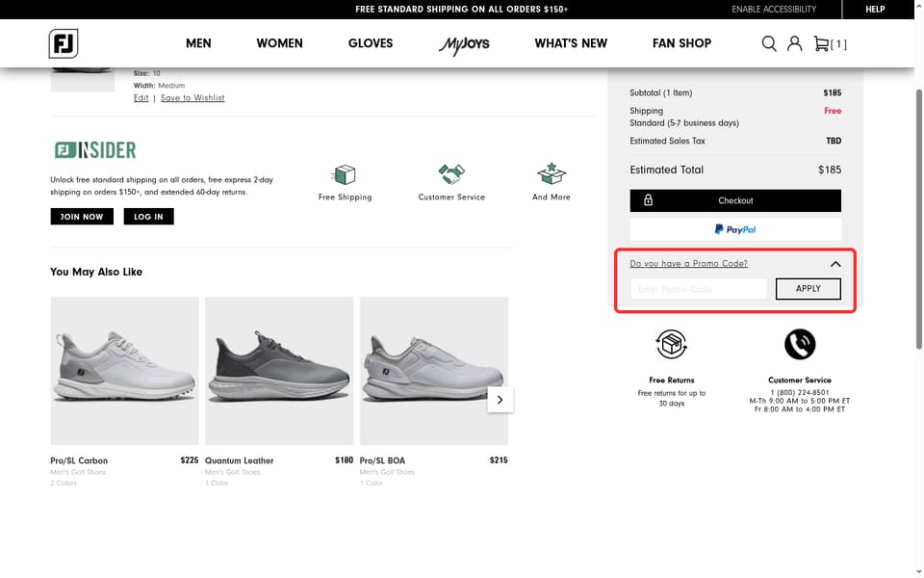924x578 pixels.
Task: Click the LOG IN button
Action: 148,217
